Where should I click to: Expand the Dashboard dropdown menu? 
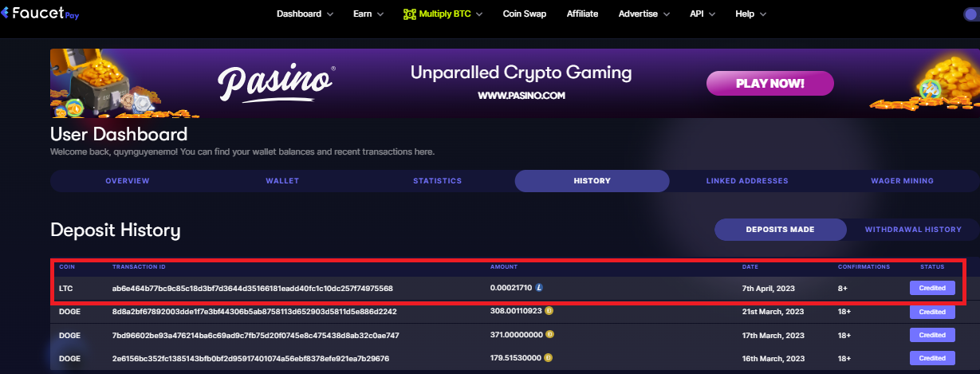[x=310, y=14]
